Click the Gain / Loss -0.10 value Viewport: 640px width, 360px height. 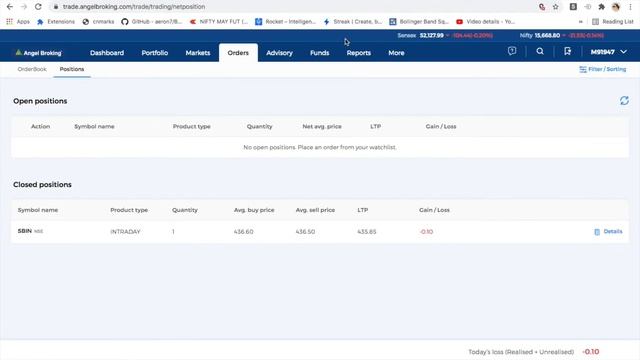pos(426,231)
